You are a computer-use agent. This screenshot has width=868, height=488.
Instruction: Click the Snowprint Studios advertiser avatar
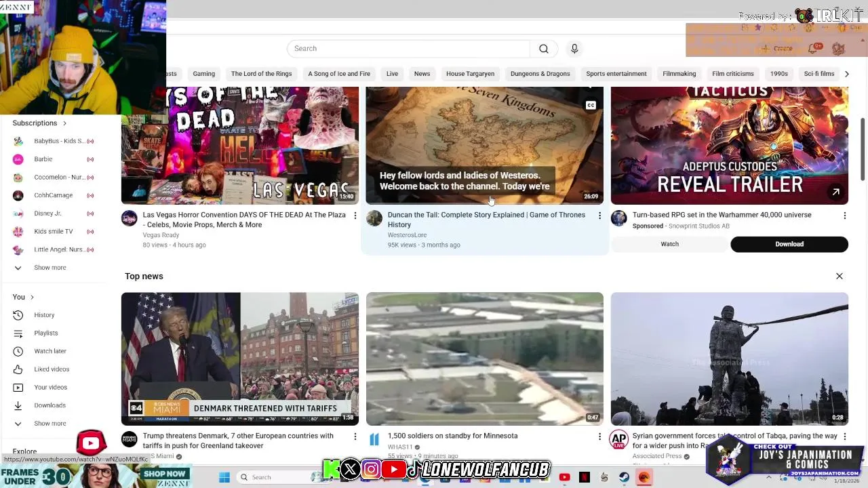[x=618, y=218]
